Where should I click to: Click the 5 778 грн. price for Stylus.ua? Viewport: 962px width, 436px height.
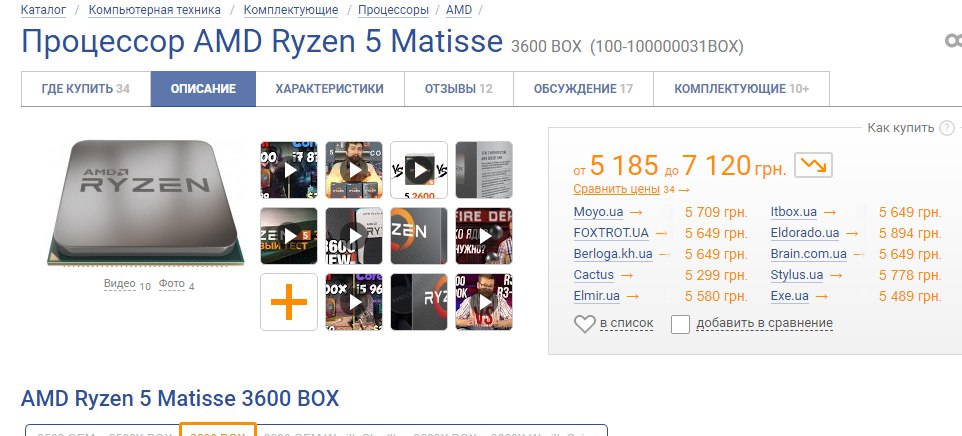click(910, 276)
